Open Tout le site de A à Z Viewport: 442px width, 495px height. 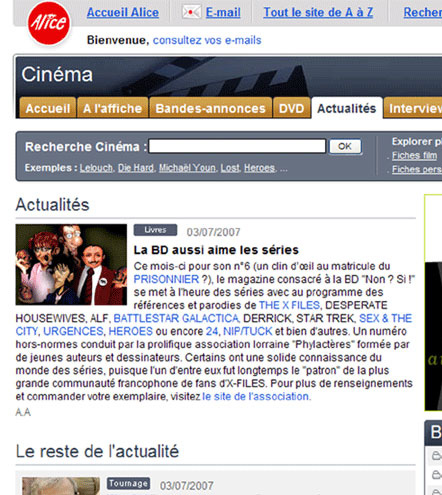[318, 12]
